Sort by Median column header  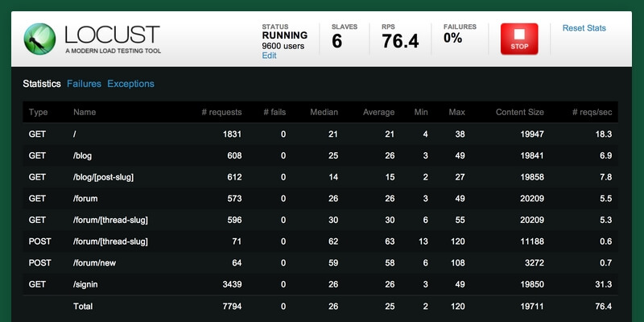point(324,113)
